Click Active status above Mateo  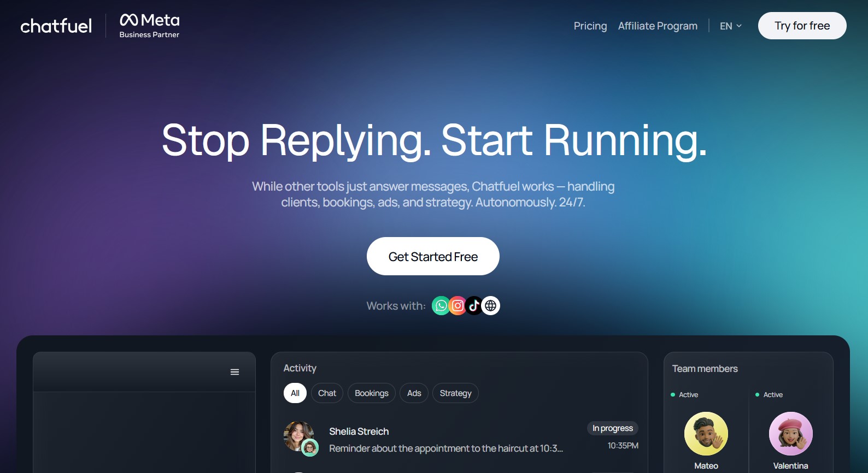pyautogui.click(x=684, y=394)
